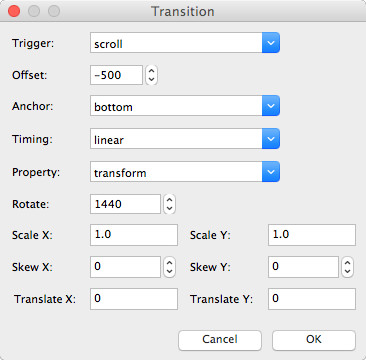Click the Offset field containing -500
Viewport: 366px width, 360px height.
(x=116, y=75)
